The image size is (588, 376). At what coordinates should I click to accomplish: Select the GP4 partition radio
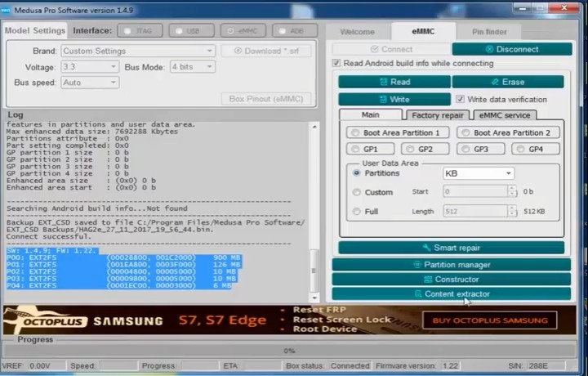tap(520, 149)
